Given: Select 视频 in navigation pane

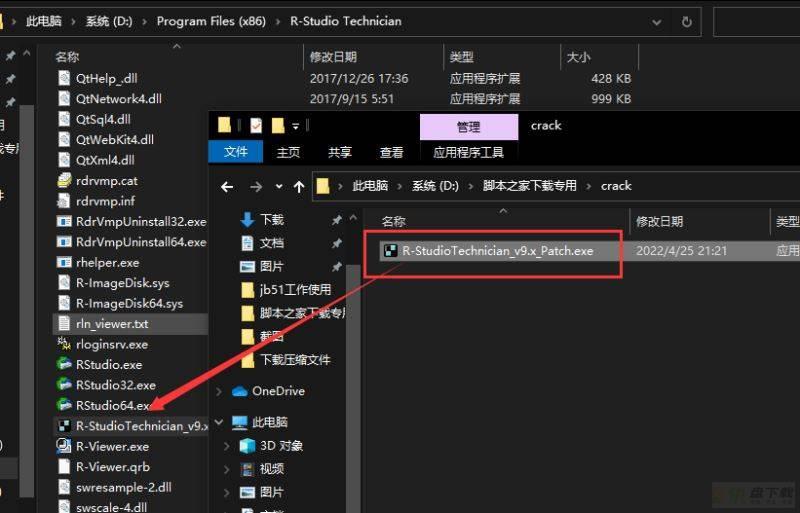Looking at the screenshot, I should click(x=271, y=469).
